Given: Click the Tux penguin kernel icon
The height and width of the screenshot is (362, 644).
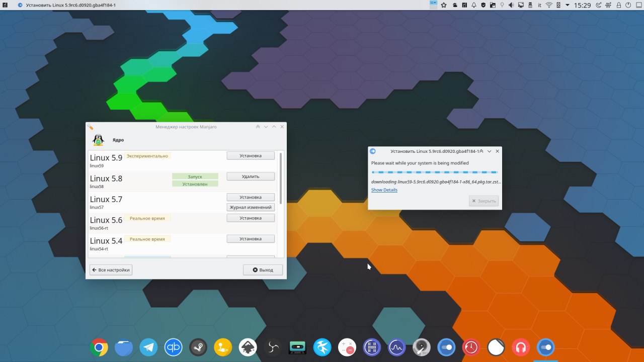Looking at the screenshot, I should [x=98, y=140].
